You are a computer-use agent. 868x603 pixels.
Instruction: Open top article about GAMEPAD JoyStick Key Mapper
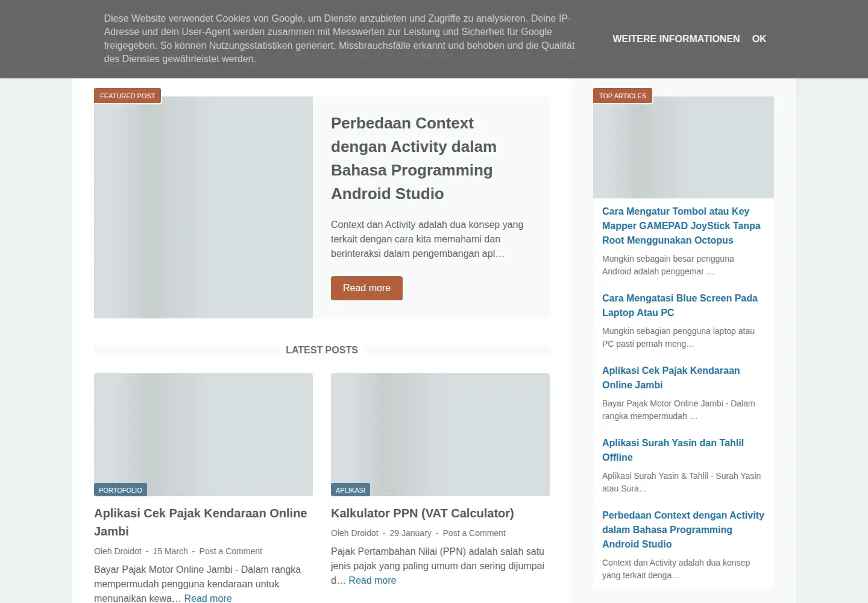point(681,226)
